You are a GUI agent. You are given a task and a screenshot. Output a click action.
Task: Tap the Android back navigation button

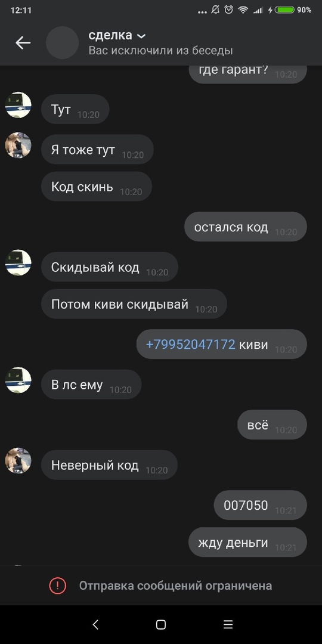[95, 625]
